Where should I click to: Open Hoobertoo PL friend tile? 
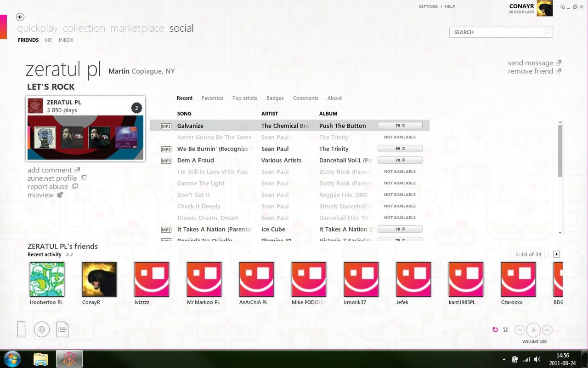(47, 279)
